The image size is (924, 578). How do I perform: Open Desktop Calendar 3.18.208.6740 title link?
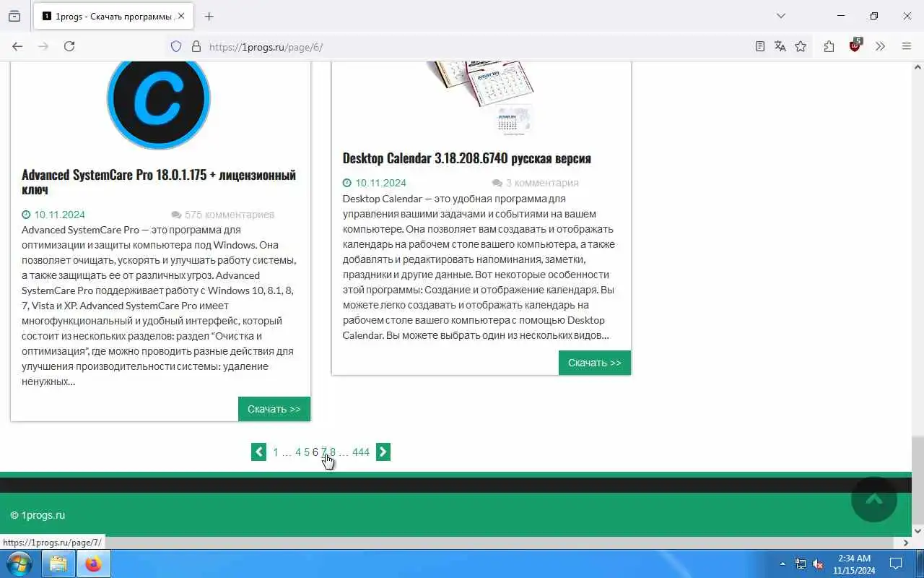pyautogui.click(x=466, y=158)
